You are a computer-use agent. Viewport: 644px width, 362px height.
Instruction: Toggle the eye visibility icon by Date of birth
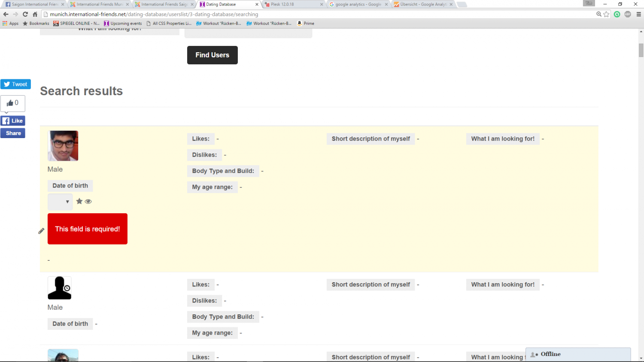coord(88,202)
